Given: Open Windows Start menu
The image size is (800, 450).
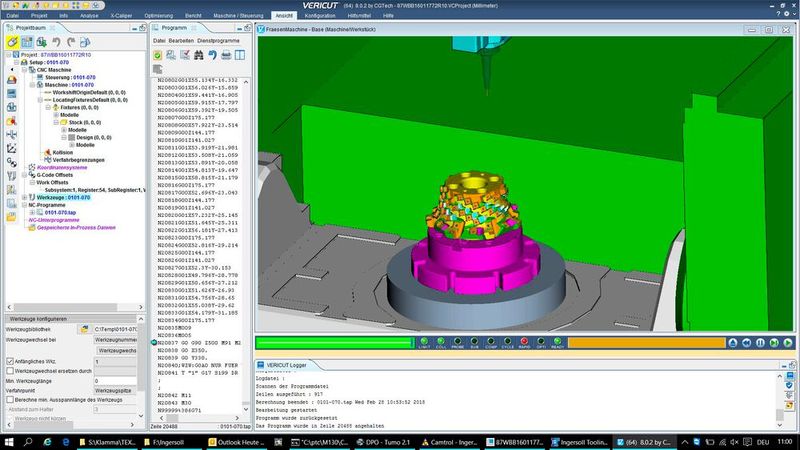Looking at the screenshot, I should click(x=9, y=442).
